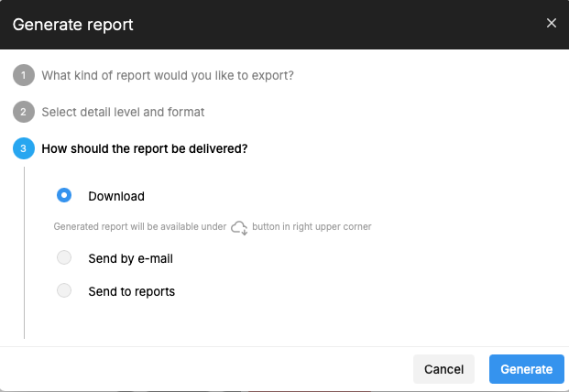Click 'Generated report will be available under' text

pyautogui.click(x=140, y=226)
